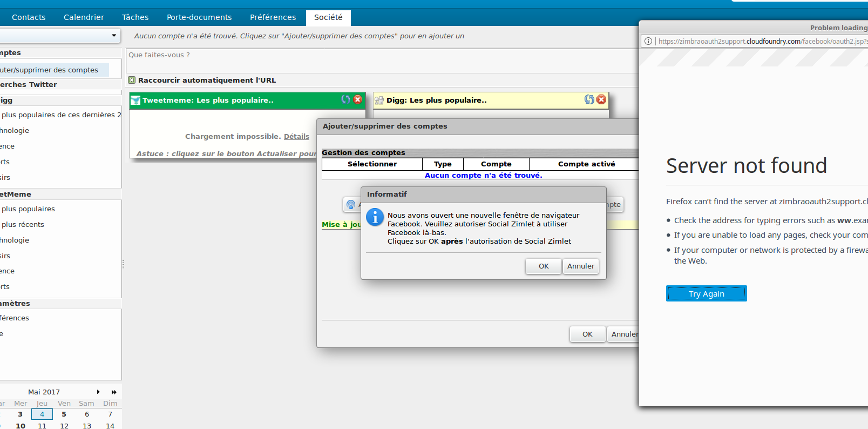Jump forward a year in mini calendar
The height and width of the screenshot is (429, 868).
click(114, 392)
